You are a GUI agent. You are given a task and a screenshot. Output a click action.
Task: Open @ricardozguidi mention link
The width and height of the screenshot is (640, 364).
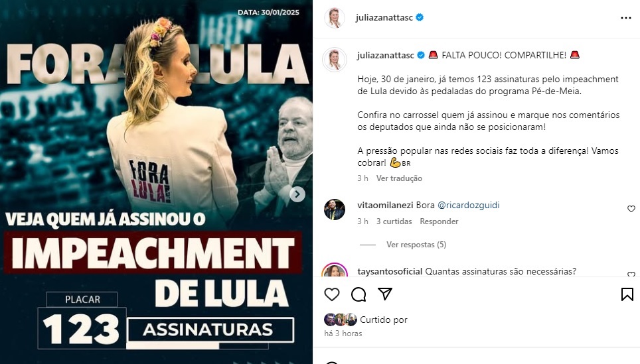pyautogui.click(x=468, y=205)
